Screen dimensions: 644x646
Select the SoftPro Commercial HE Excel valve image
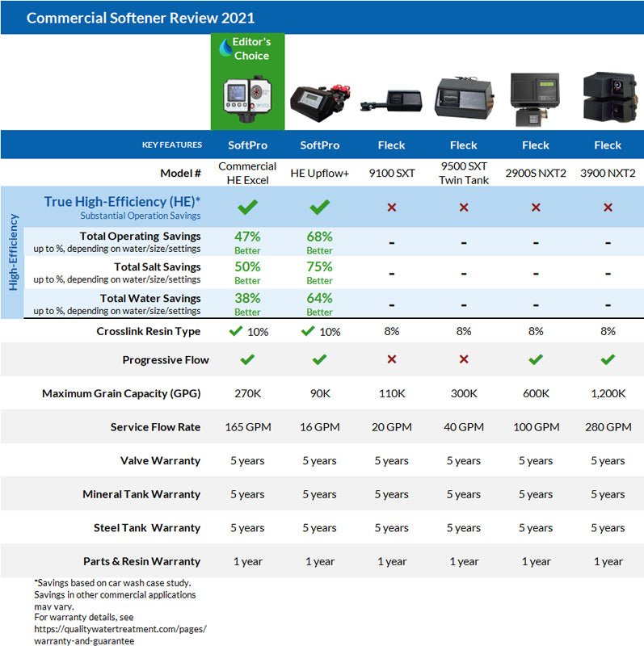coord(247,99)
